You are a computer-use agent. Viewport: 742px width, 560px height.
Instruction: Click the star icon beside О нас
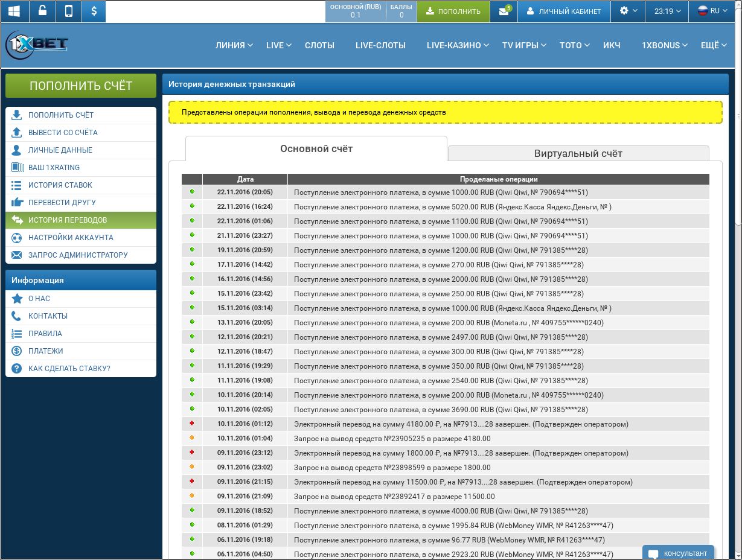(x=17, y=298)
